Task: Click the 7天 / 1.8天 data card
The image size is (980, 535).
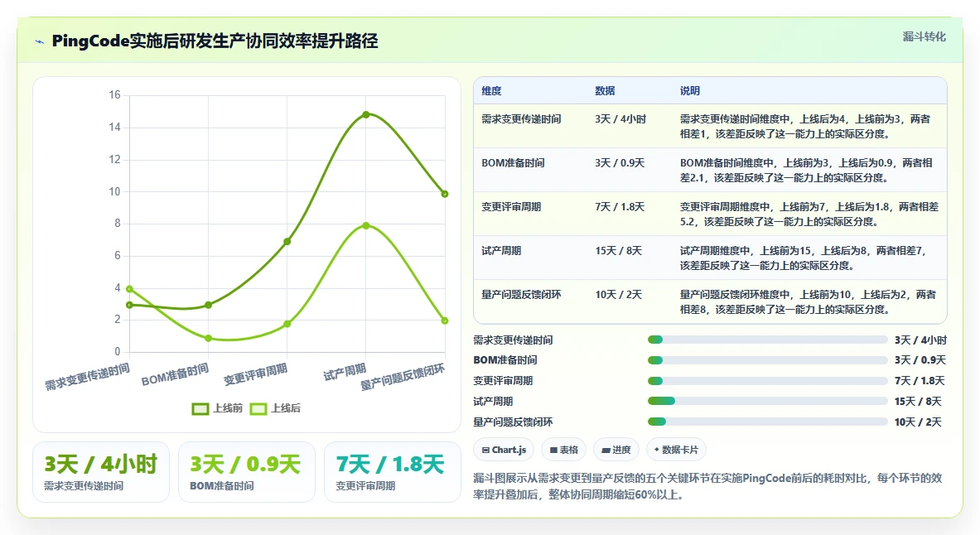Action: point(393,472)
